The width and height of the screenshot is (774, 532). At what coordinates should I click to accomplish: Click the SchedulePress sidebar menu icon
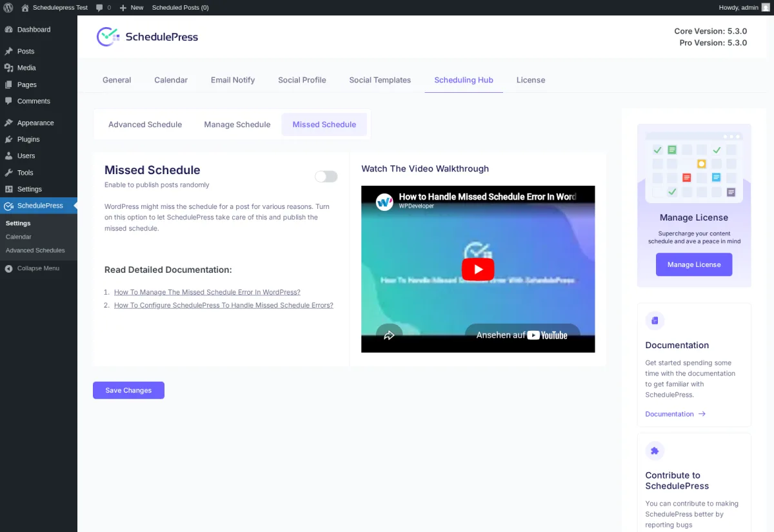point(8,206)
